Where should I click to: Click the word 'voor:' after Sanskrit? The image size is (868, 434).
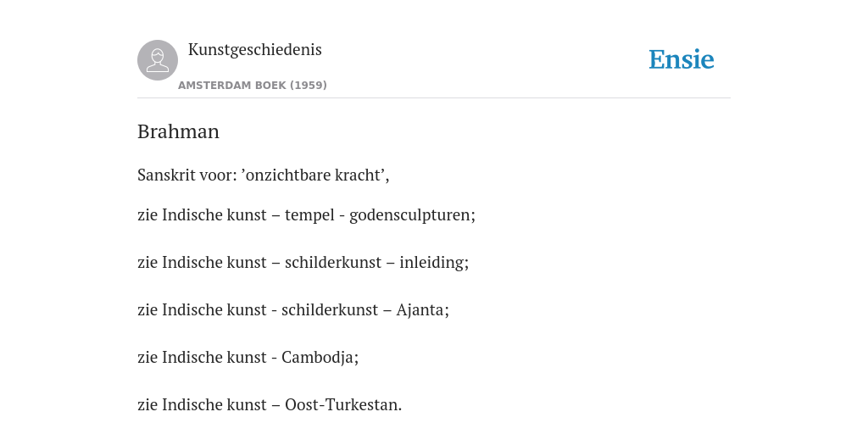(218, 175)
